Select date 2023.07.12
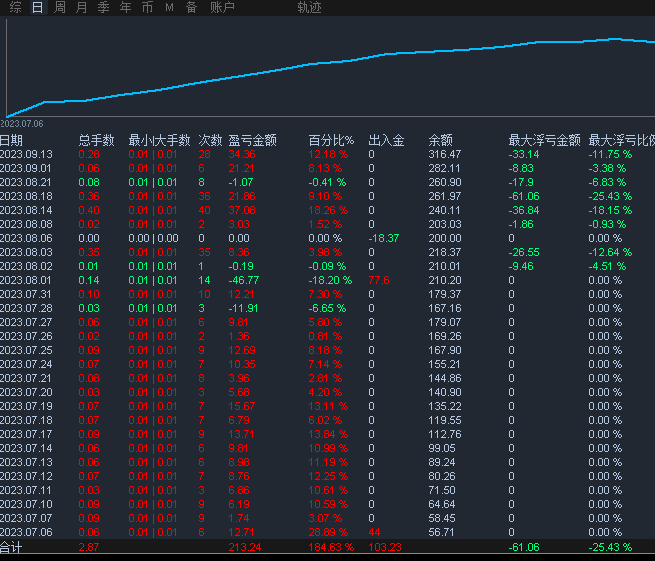 (x=26, y=477)
